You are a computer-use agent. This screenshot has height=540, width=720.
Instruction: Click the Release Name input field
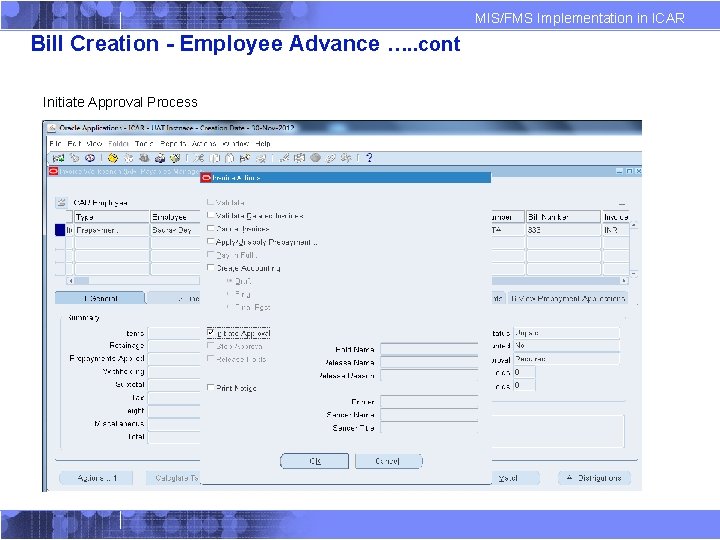(429, 362)
